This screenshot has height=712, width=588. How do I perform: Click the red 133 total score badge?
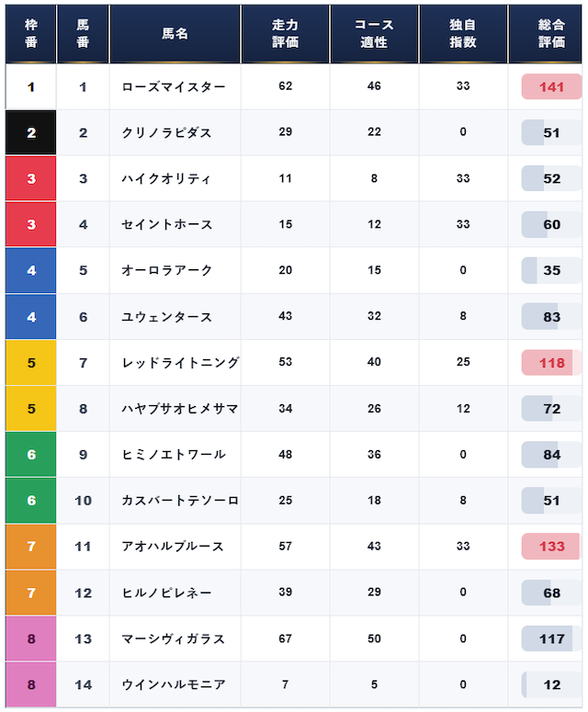(551, 547)
